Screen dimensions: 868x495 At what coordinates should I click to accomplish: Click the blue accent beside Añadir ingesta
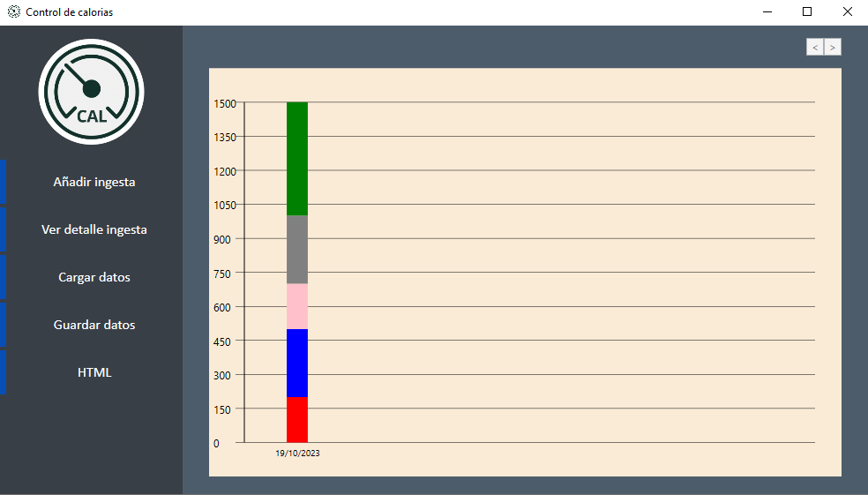click(3, 182)
